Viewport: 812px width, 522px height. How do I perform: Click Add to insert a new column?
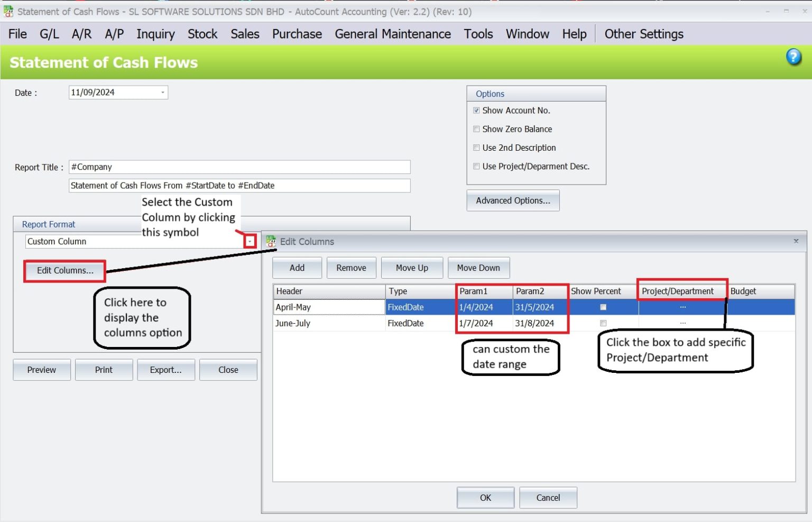[297, 268]
